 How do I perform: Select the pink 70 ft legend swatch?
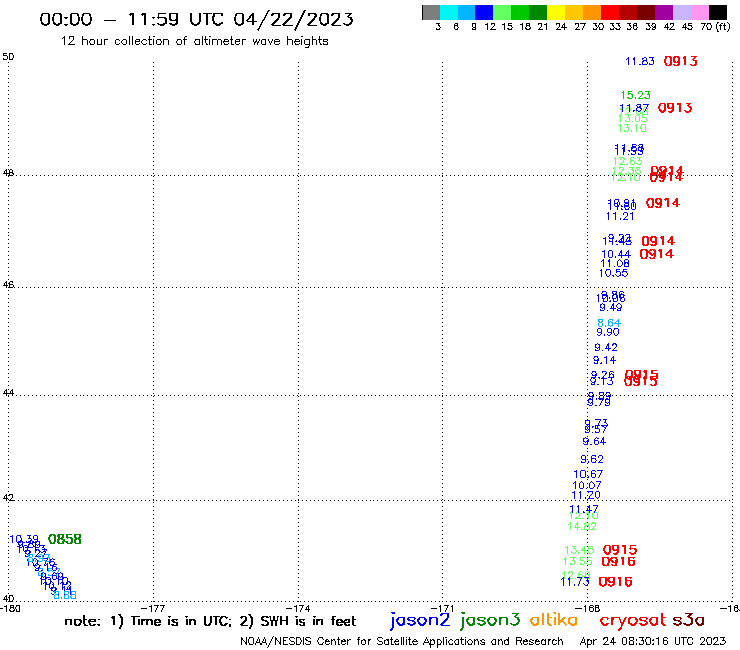699,12
